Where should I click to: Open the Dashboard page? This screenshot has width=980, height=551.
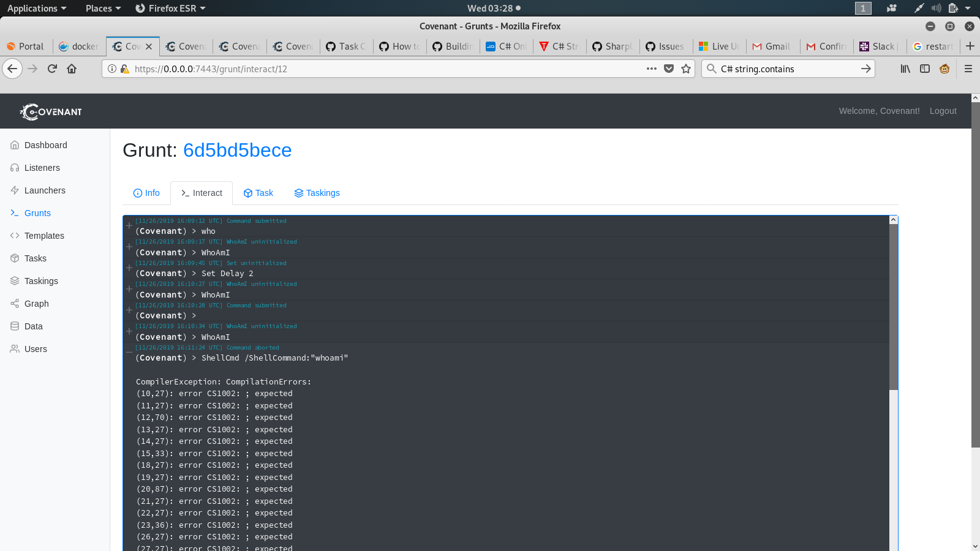[x=45, y=145]
